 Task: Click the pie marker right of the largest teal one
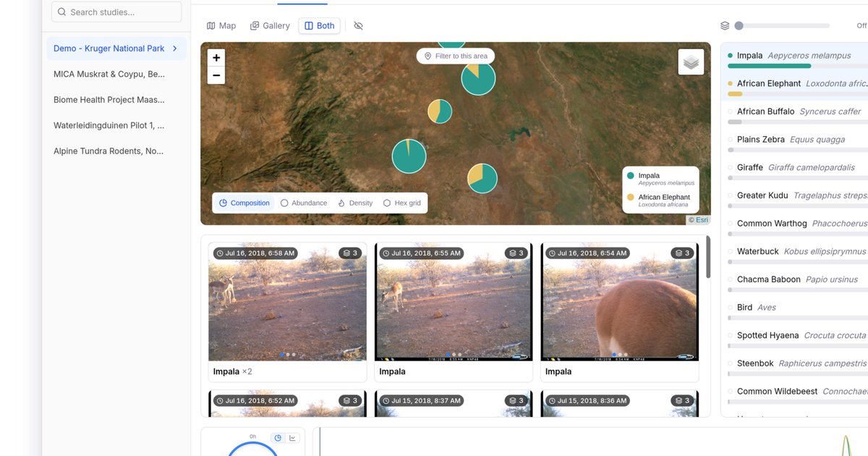[x=482, y=179]
